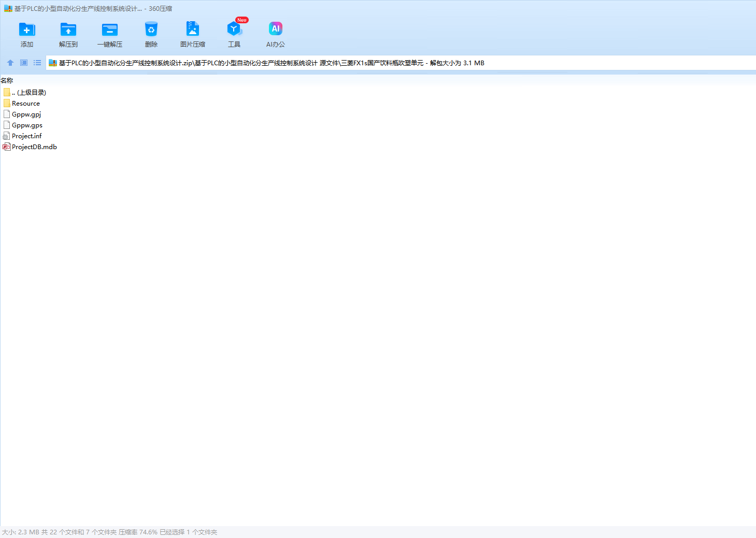Open the 工具 (Tools) icon
Image resolution: width=756 pixels, height=538 pixels.
click(x=234, y=30)
